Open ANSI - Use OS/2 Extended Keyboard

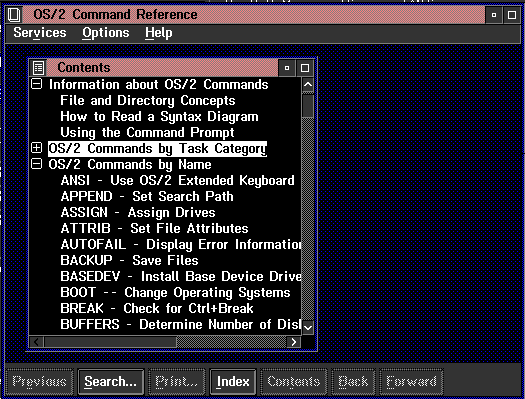point(177,180)
